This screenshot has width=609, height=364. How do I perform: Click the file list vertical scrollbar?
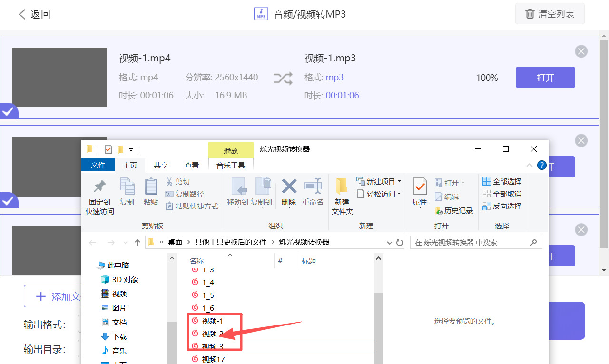pos(378,328)
